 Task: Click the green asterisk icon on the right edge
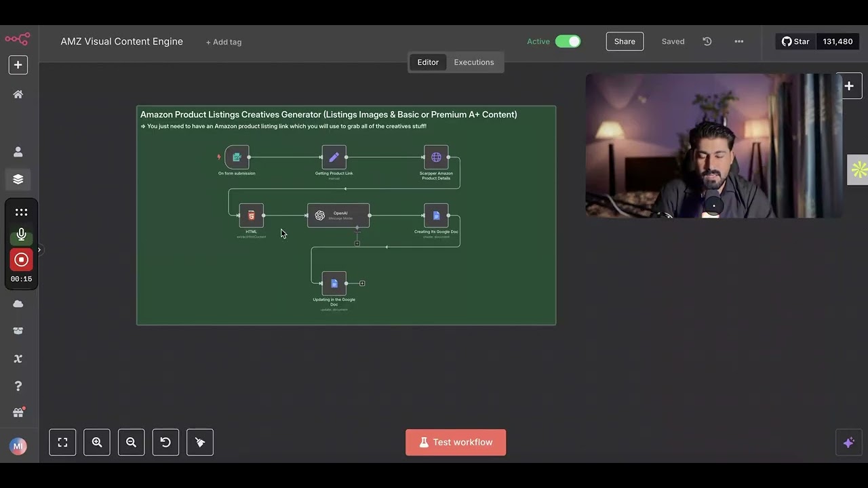pyautogui.click(x=859, y=169)
